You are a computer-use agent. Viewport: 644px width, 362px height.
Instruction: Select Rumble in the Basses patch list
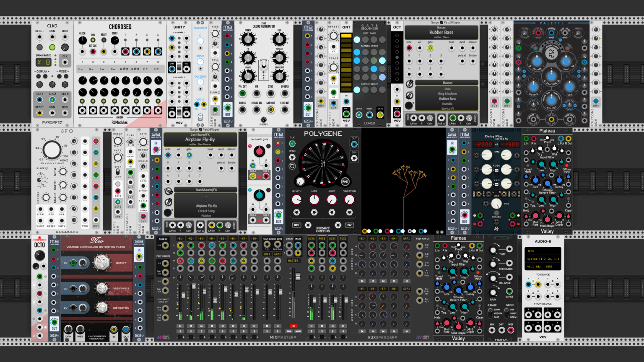point(447,104)
